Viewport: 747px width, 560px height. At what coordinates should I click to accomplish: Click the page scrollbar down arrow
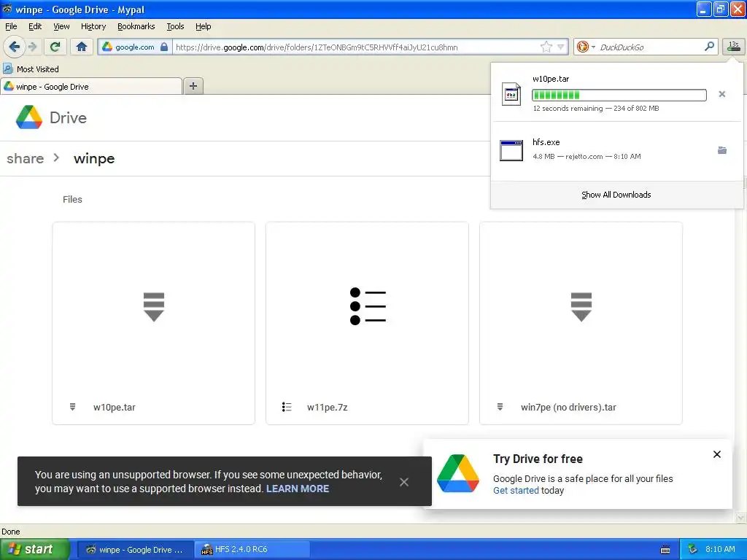tap(740, 517)
